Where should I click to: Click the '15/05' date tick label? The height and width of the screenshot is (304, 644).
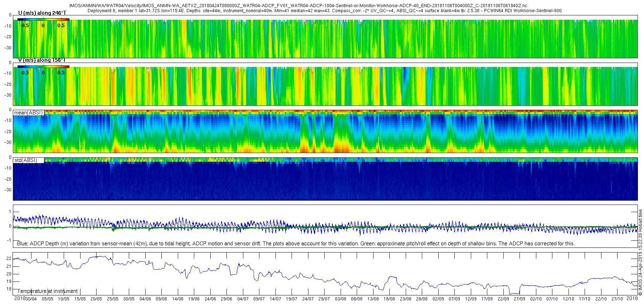coord(80,299)
